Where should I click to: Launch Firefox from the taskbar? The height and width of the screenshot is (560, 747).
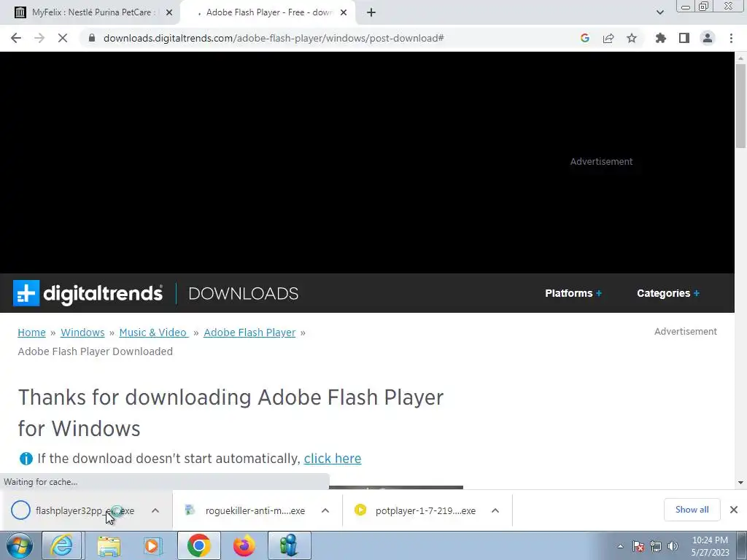(x=244, y=545)
